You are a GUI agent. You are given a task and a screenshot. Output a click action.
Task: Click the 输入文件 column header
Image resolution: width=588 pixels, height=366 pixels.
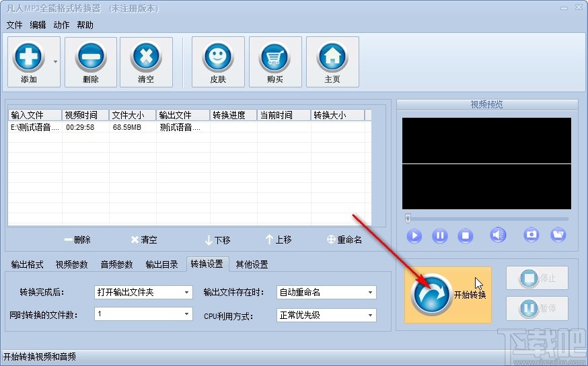(x=35, y=115)
